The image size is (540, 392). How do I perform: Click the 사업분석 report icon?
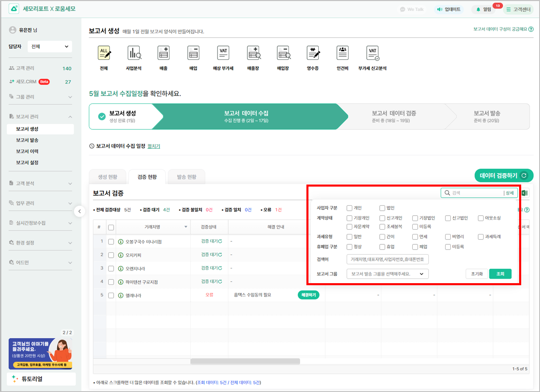[134, 54]
